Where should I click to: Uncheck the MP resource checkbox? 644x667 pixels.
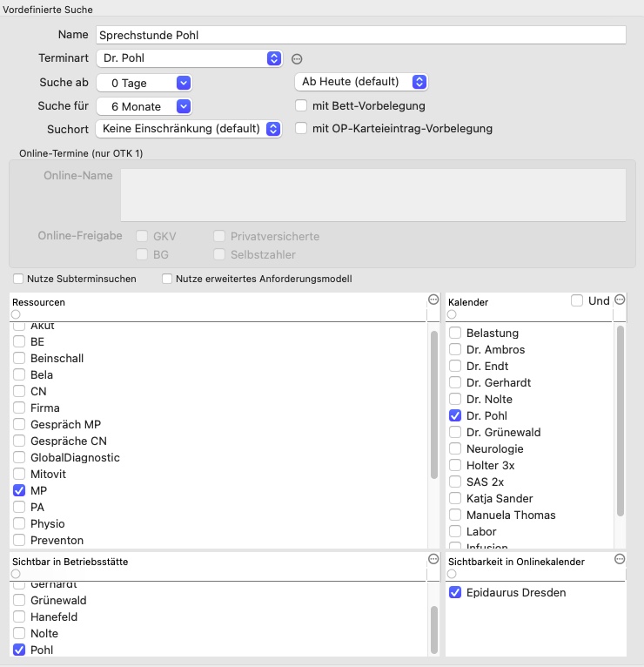pyautogui.click(x=18, y=490)
